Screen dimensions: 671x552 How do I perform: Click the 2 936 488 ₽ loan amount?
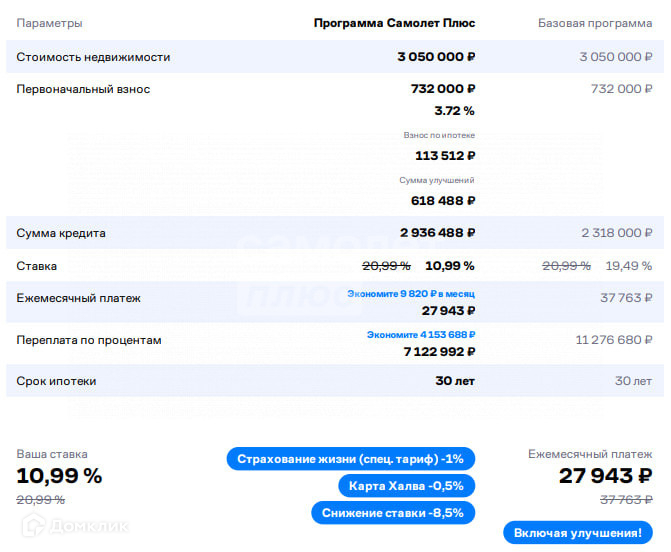pyautogui.click(x=437, y=233)
